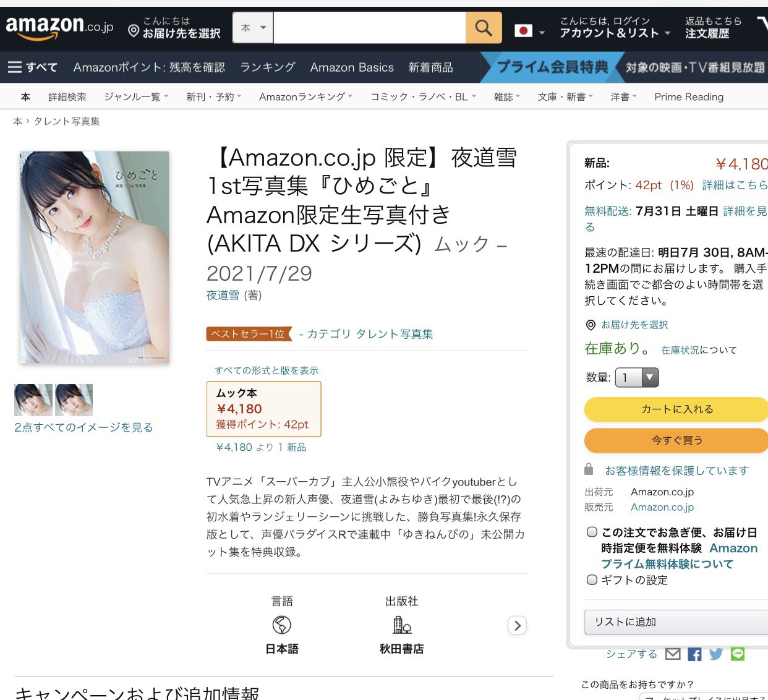
Task: Open カテゴリ タレント写真集 bestseller link
Action: tap(370, 334)
